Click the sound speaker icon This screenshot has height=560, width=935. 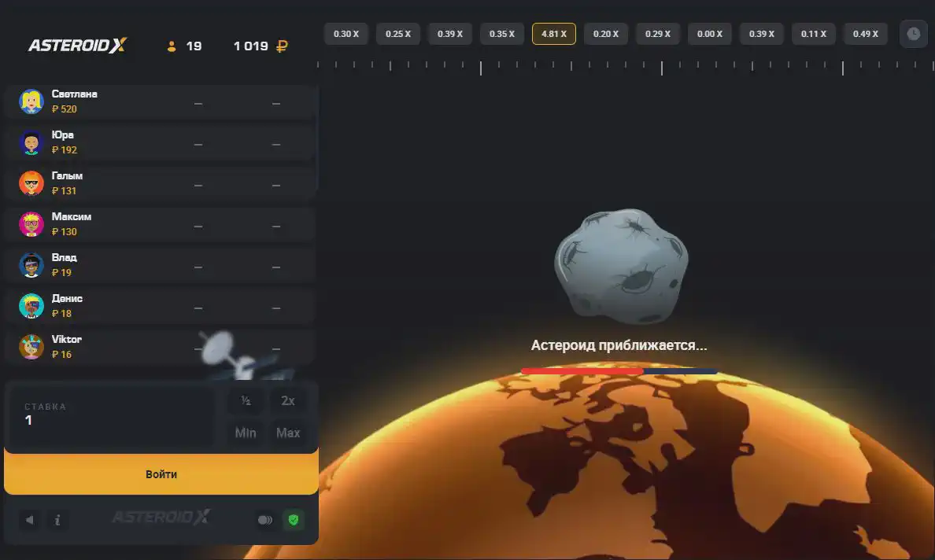click(x=30, y=520)
